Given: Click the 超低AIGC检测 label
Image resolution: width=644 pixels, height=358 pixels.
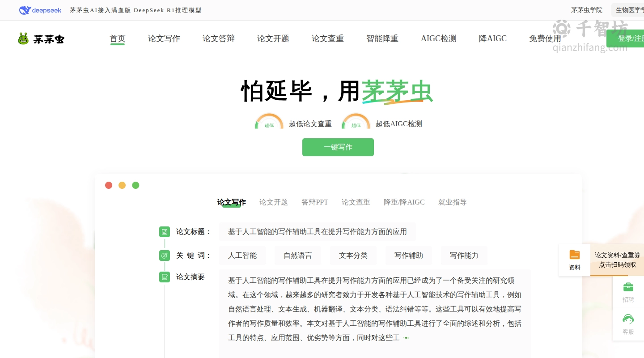Looking at the screenshot, I should point(399,124).
